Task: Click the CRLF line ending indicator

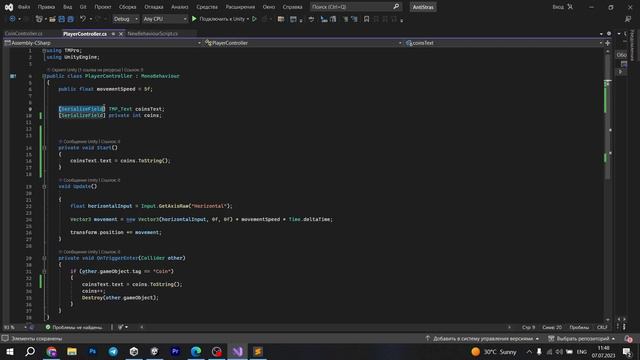Action: click(602, 327)
